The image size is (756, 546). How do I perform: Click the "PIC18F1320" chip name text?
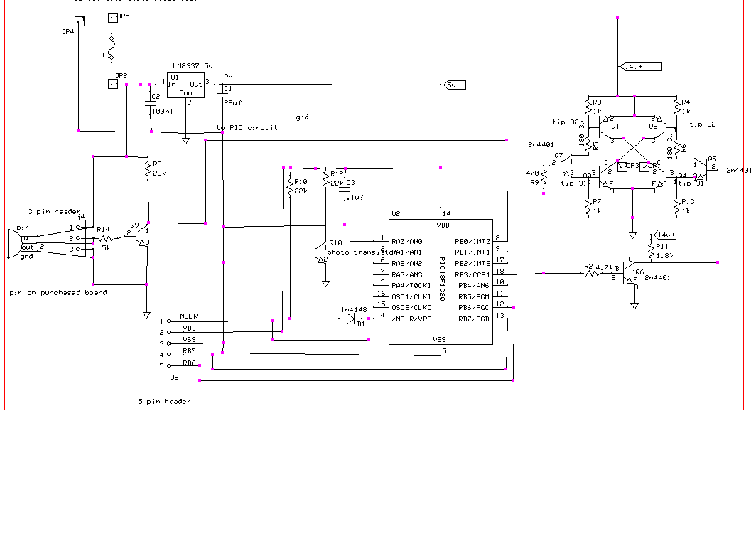tap(442, 279)
